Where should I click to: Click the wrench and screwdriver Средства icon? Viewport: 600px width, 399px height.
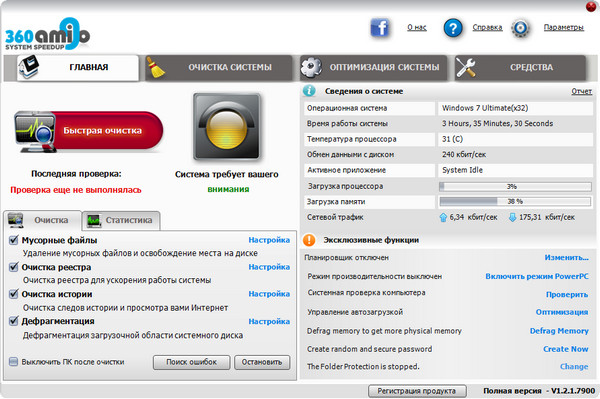click(x=465, y=67)
